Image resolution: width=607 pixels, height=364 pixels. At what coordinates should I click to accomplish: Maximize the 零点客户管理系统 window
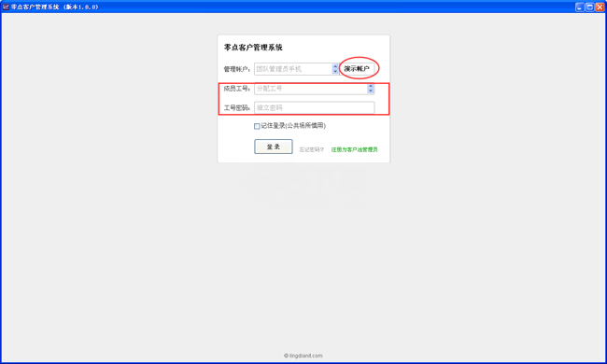tap(589, 7)
